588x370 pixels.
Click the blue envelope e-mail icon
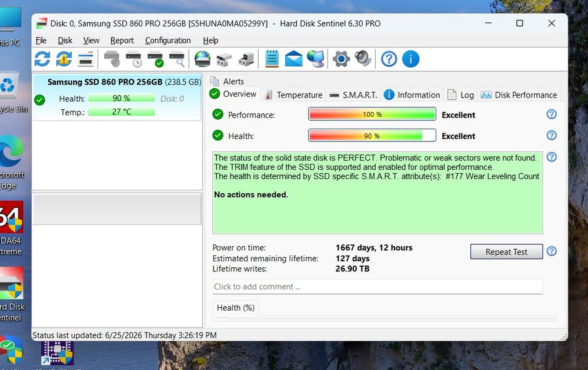pyautogui.click(x=293, y=59)
